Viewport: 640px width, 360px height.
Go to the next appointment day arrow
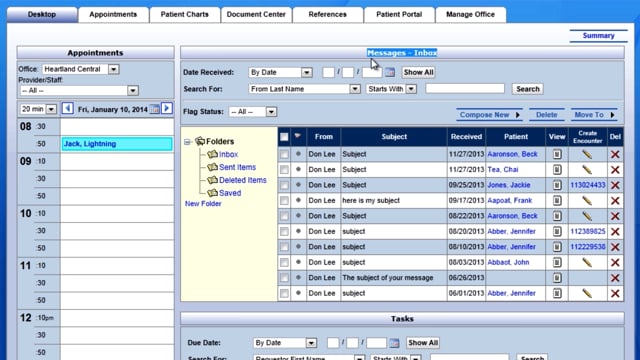click(167, 109)
